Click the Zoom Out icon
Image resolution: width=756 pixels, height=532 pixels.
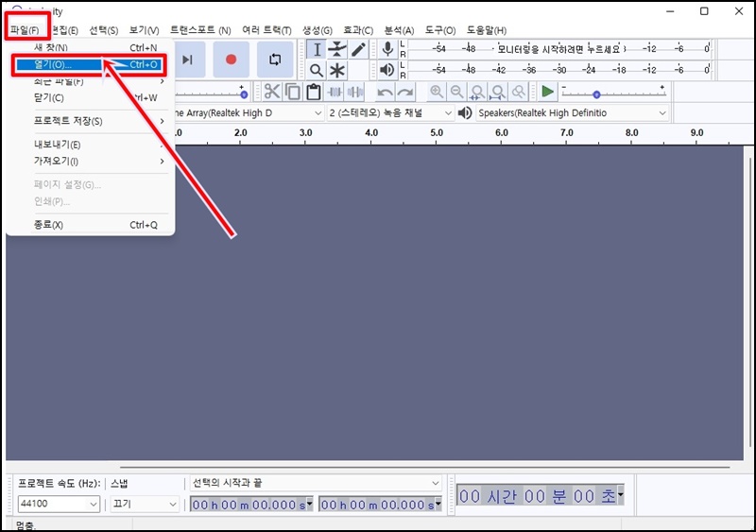click(456, 92)
